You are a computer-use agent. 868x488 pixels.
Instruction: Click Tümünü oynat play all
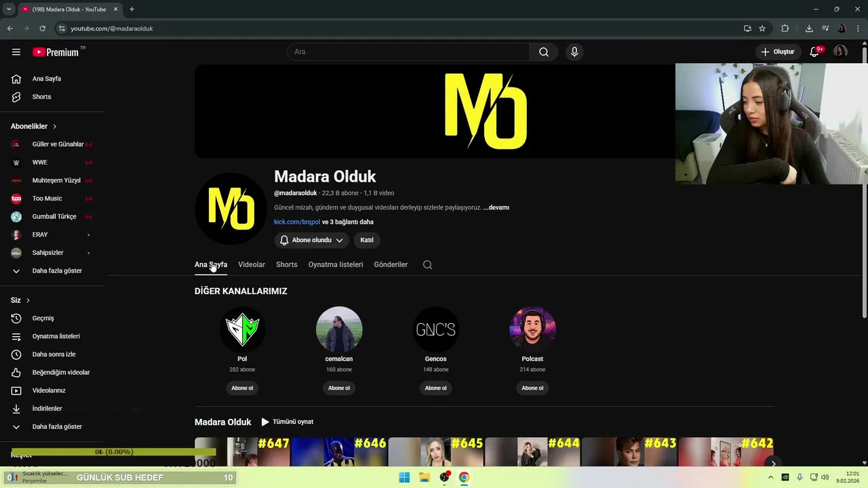[288, 422]
